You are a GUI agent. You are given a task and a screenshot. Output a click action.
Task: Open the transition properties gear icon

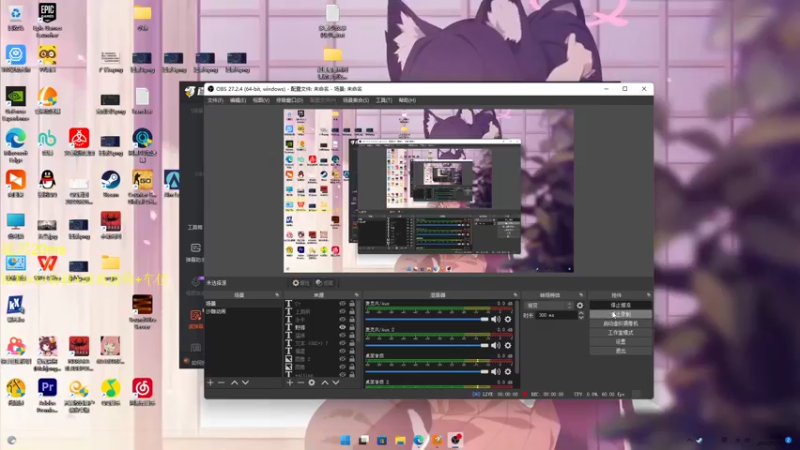(x=580, y=305)
